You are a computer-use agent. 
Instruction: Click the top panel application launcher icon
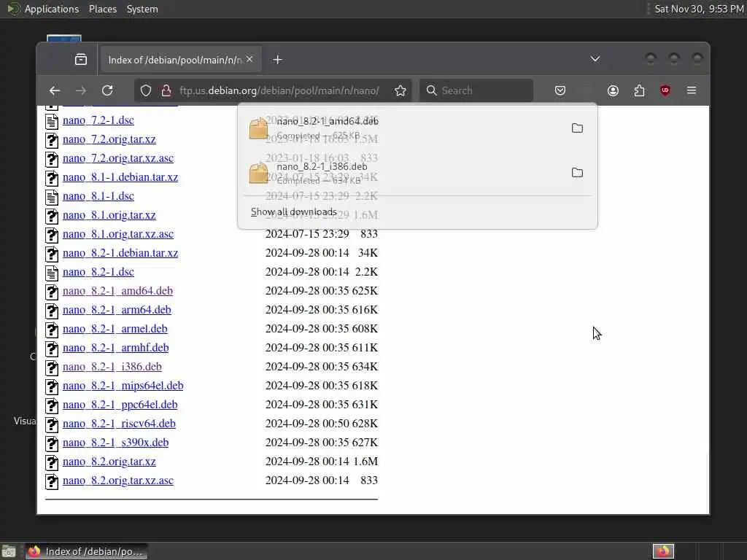[13, 9]
